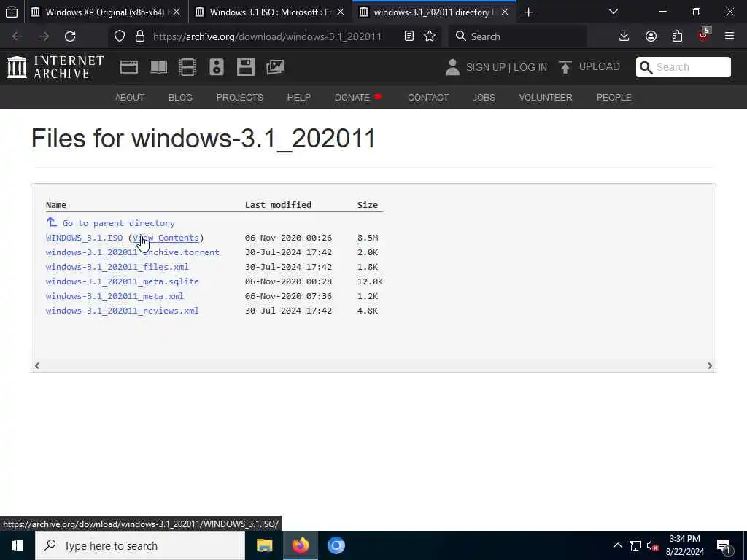This screenshot has height=560, width=747.
Task: Click the UPLOAD button
Action: (x=589, y=66)
